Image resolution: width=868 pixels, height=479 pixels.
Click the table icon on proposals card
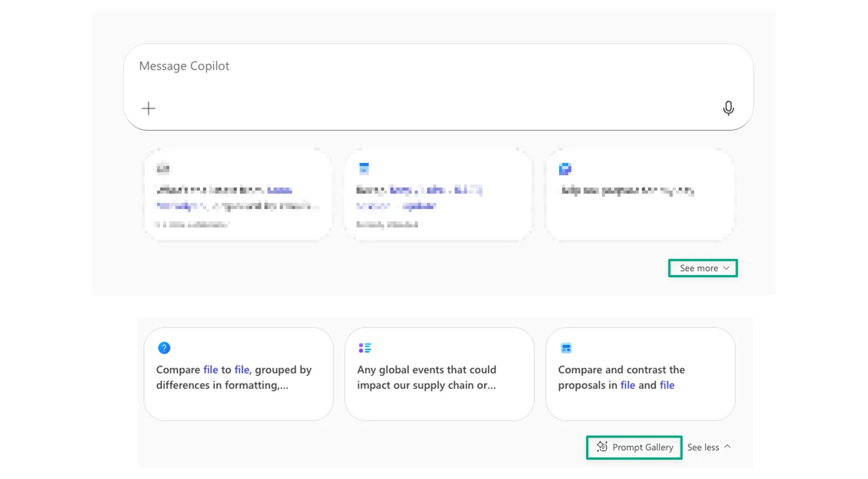click(566, 348)
